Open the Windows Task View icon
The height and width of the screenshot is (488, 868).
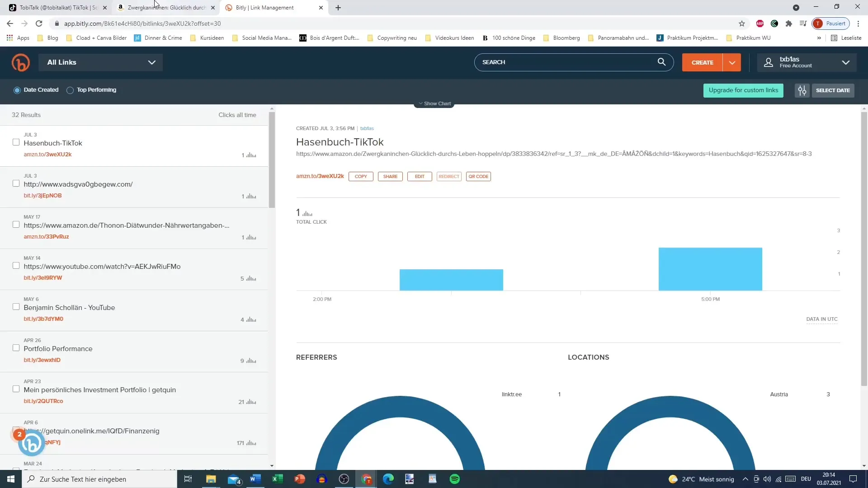coord(188,479)
